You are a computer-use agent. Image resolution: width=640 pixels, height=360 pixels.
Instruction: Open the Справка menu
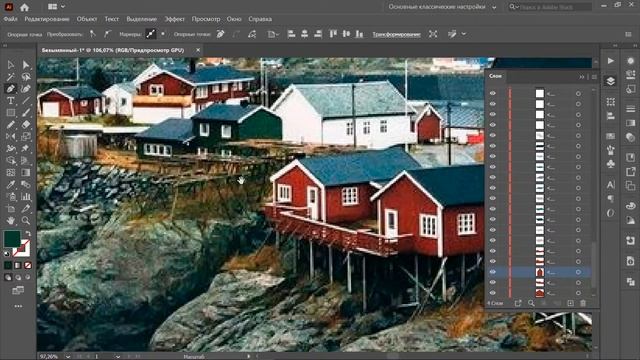coord(260,19)
